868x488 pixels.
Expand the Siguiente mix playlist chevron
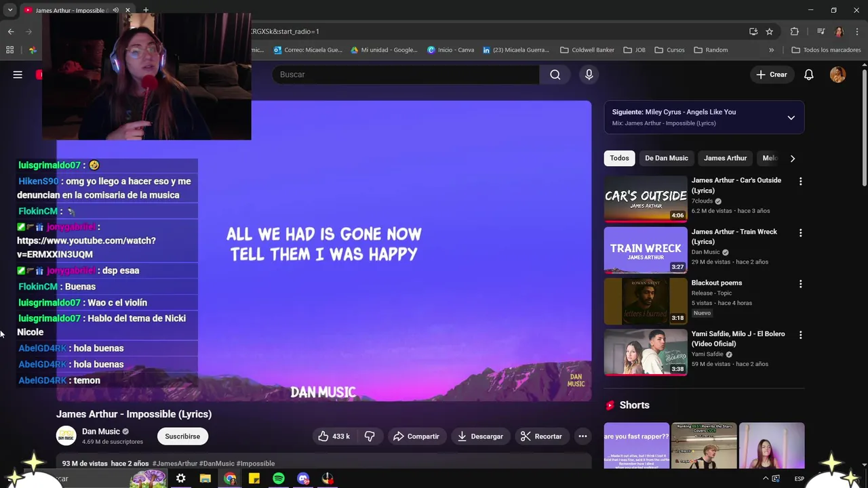pyautogui.click(x=791, y=117)
